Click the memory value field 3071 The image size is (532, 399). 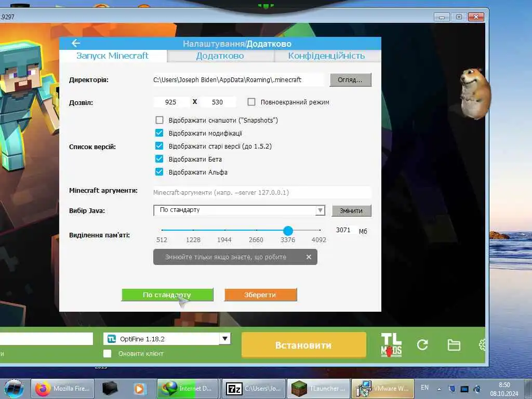[x=343, y=230]
